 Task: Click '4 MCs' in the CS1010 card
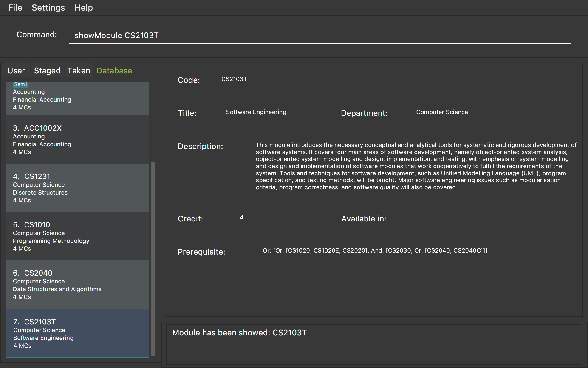pos(22,248)
